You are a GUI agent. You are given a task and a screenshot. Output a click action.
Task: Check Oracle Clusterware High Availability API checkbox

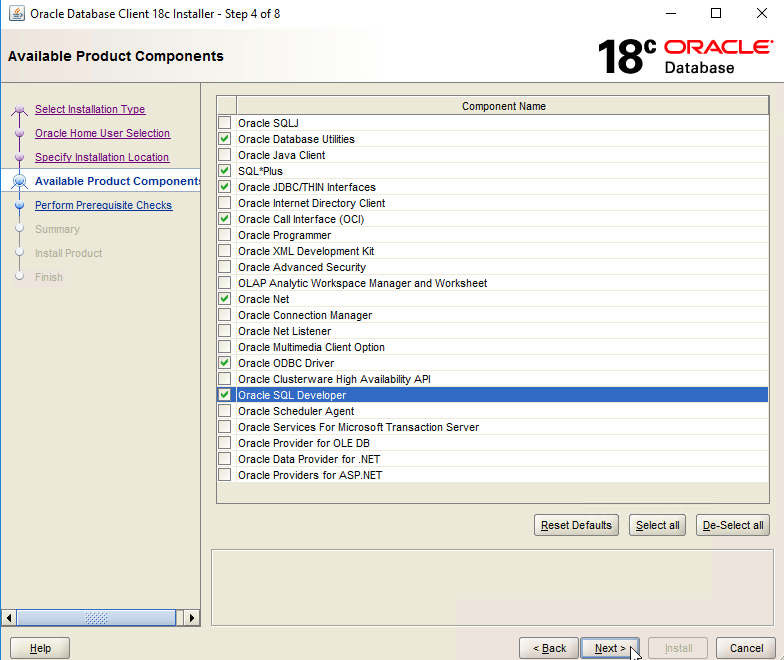[x=224, y=378]
